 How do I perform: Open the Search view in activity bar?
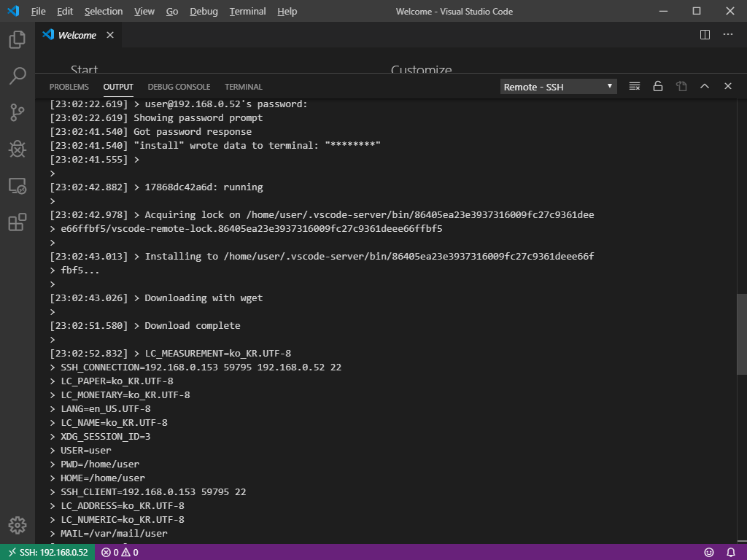tap(18, 76)
